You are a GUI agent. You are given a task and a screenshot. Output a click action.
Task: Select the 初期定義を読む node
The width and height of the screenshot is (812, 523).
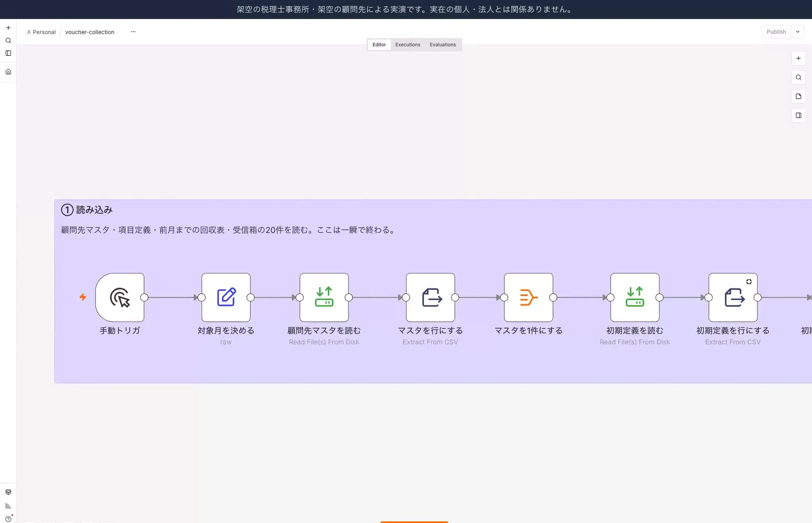635,297
